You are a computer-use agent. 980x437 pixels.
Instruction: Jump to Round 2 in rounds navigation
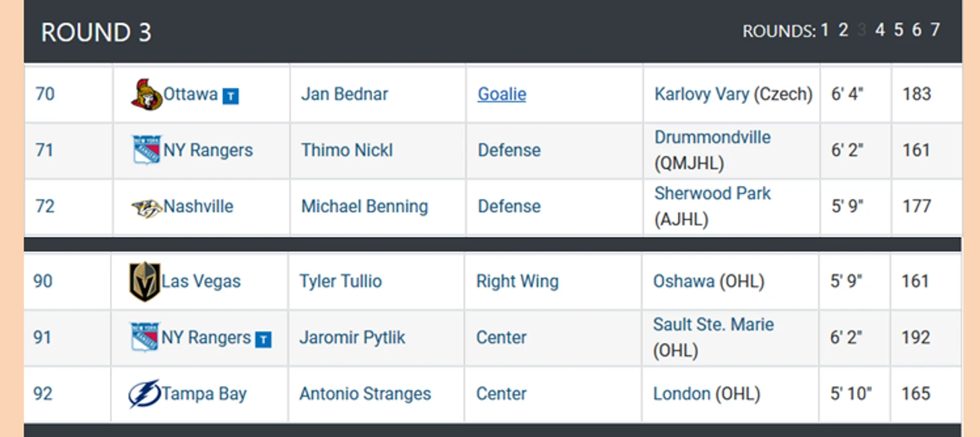[x=843, y=30]
